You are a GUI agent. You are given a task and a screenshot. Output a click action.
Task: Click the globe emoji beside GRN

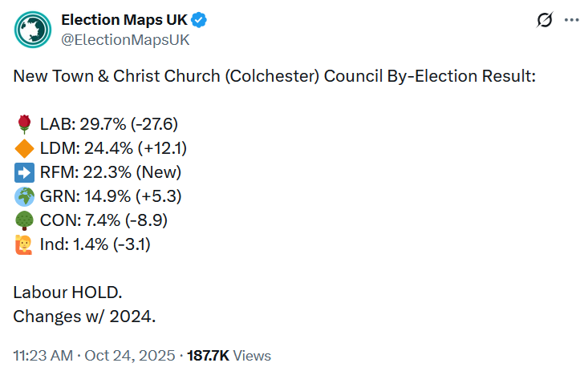[x=23, y=196]
